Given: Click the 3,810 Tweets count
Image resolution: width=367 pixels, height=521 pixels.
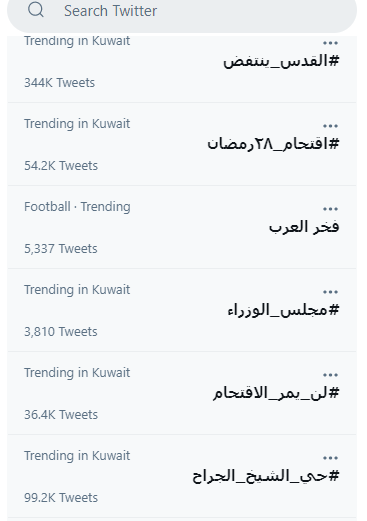Looking at the screenshot, I should coord(61,332).
